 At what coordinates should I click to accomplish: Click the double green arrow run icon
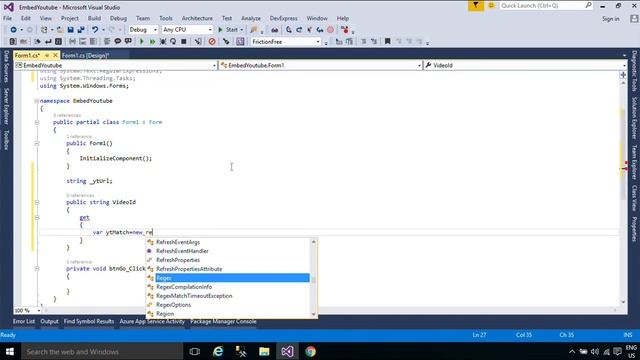click(152, 42)
